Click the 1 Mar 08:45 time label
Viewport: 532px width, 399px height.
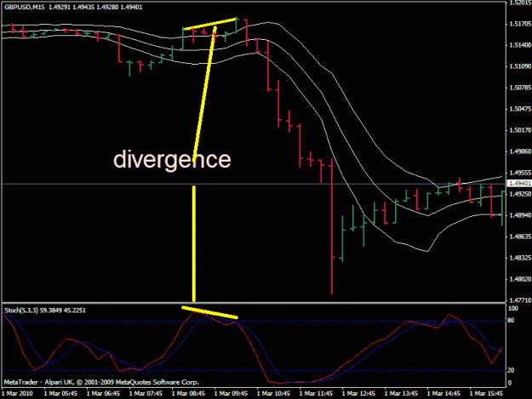(188, 394)
